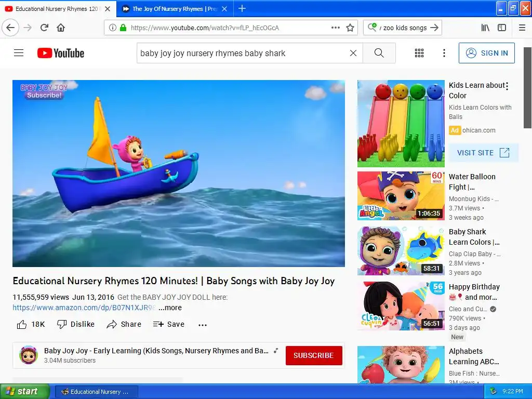Share the video

124,324
